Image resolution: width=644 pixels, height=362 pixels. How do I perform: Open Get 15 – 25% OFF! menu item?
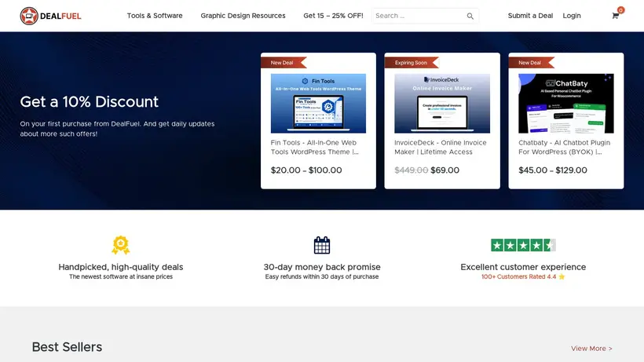click(333, 16)
